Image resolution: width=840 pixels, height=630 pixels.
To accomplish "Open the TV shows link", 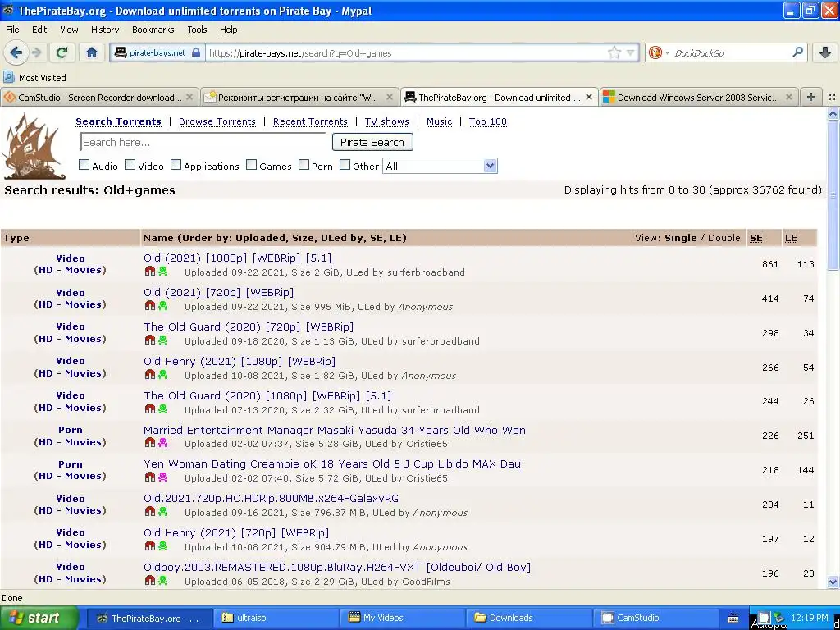I will tap(387, 121).
